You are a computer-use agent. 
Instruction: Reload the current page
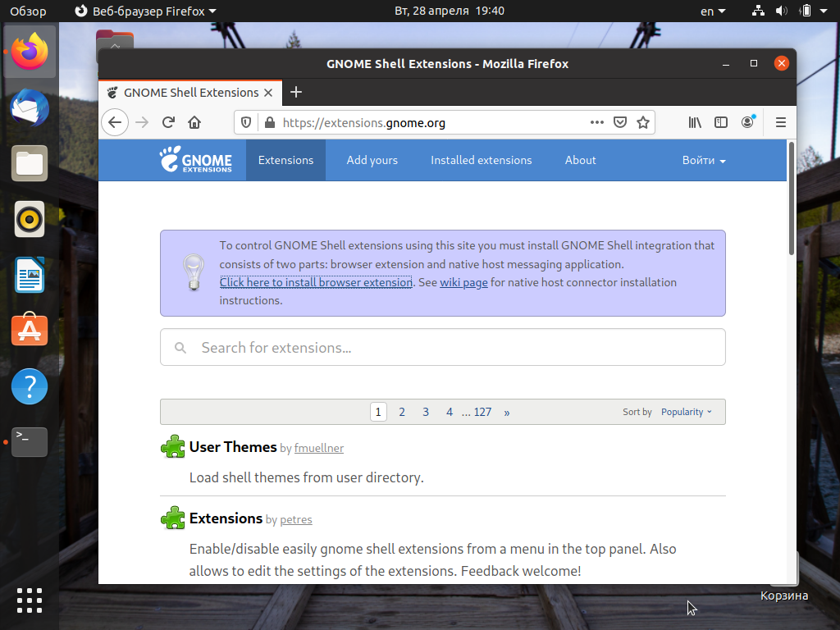click(x=168, y=123)
